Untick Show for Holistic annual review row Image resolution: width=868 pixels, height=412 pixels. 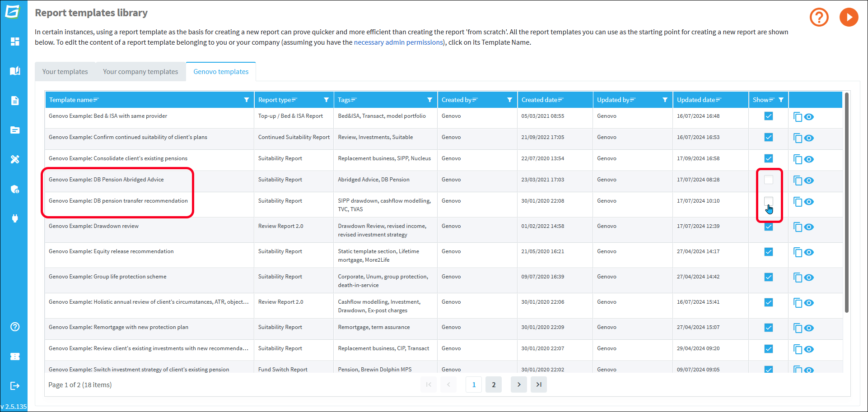[x=769, y=302]
